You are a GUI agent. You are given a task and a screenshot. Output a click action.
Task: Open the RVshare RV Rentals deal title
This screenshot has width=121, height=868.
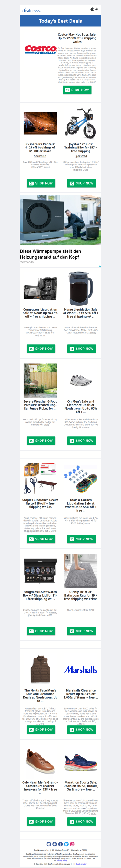40,148
